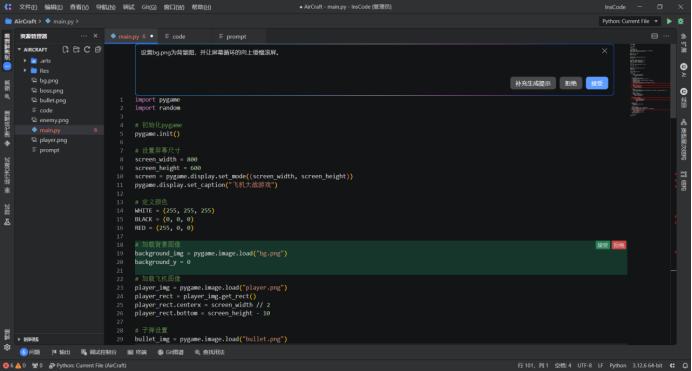This screenshot has height=371, width=692.
Task: Switch to the main.py editor tab
Action: coord(131,36)
